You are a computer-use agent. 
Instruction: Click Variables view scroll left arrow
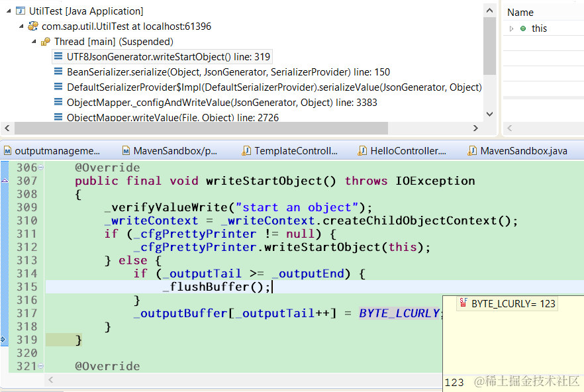510,128
